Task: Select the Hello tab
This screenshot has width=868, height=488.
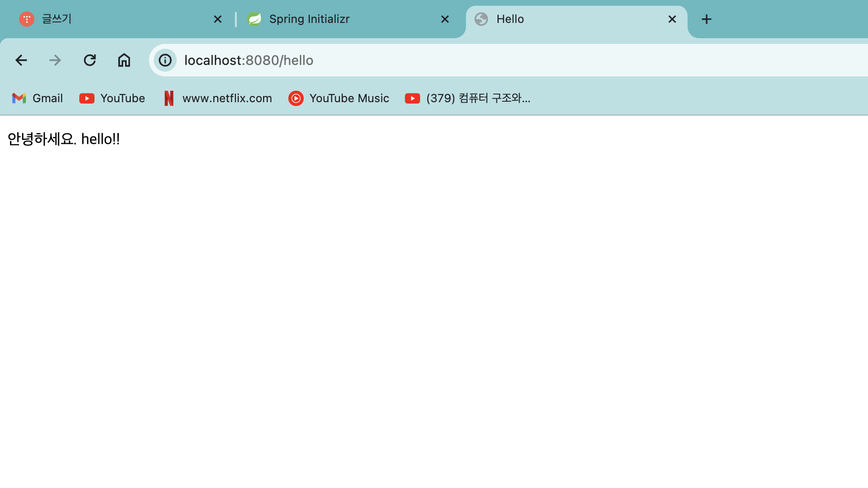Action: 577,19
